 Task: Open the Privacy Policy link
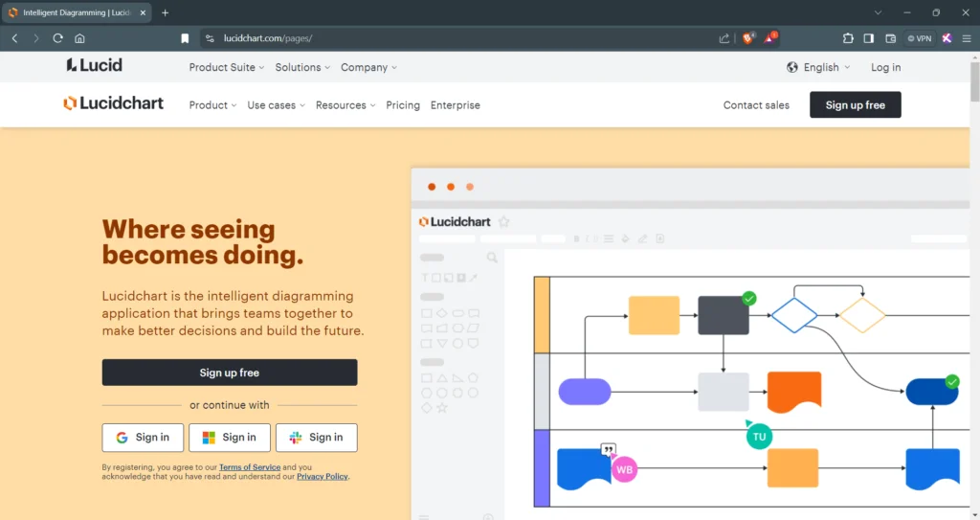[322, 477]
